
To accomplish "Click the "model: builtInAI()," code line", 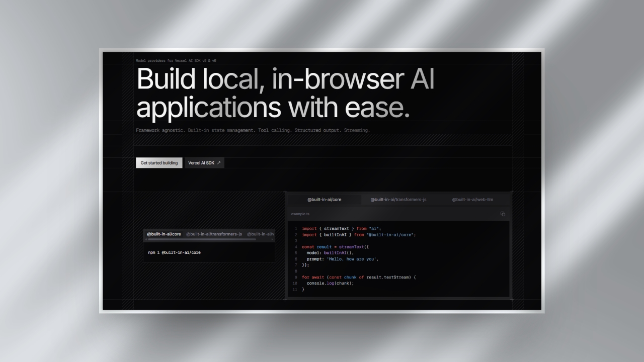I will point(331,253).
